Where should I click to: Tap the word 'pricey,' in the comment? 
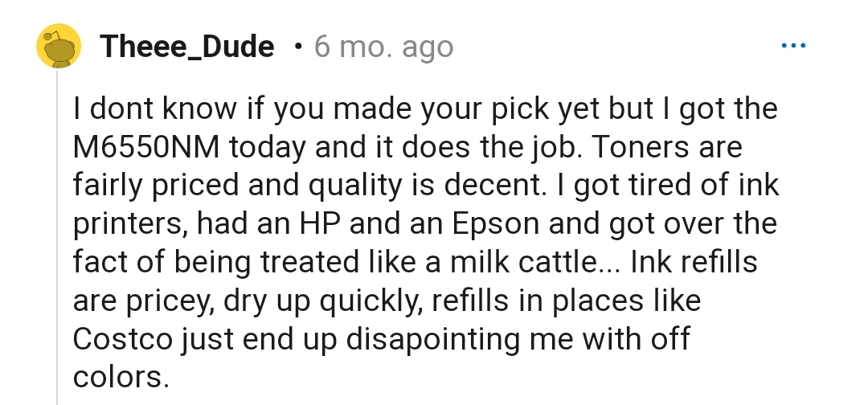click(170, 302)
